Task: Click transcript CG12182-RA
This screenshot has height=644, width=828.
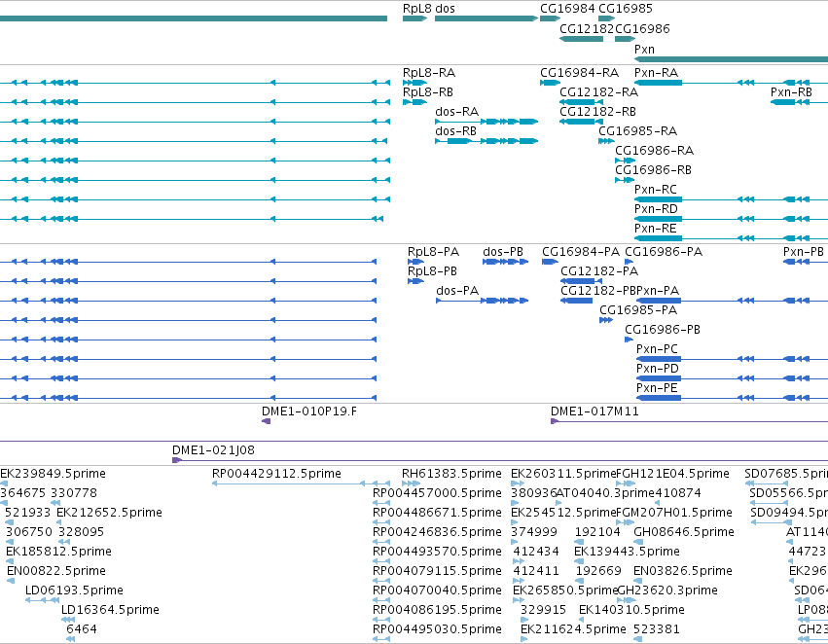Action: pos(598,91)
